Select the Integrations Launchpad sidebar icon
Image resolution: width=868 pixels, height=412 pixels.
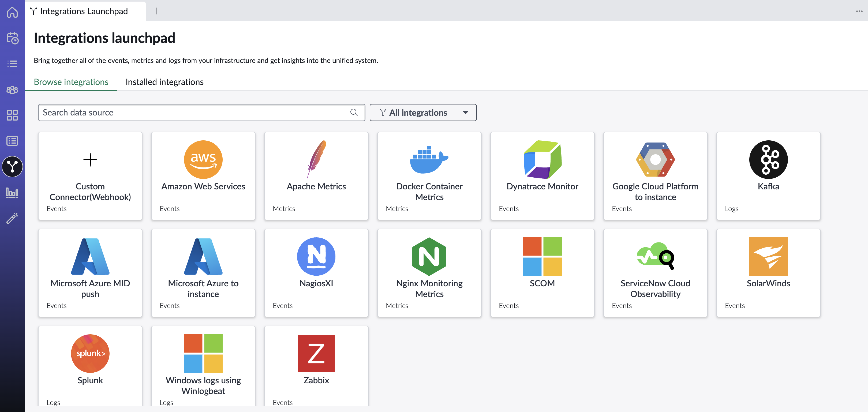point(13,166)
